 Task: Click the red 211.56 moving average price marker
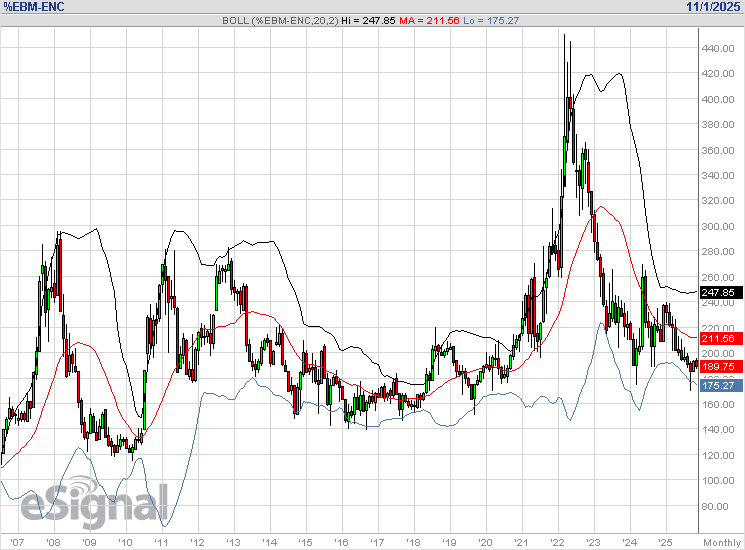click(x=719, y=339)
